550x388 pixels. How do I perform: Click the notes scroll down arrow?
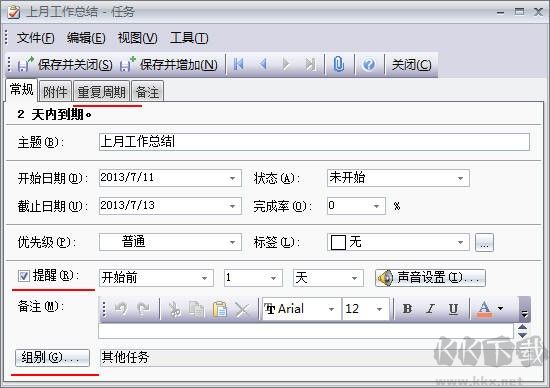coord(523,335)
